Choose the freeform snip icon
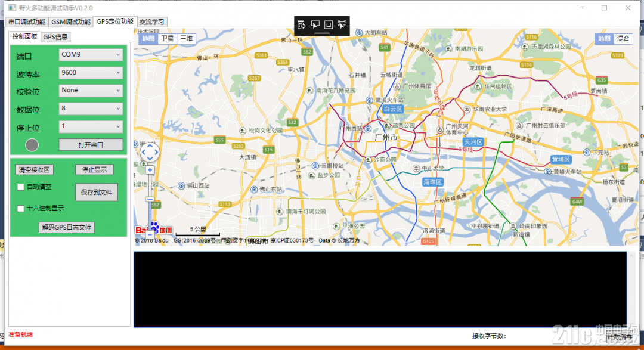Screen dimensions: 644x350 click(x=315, y=24)
